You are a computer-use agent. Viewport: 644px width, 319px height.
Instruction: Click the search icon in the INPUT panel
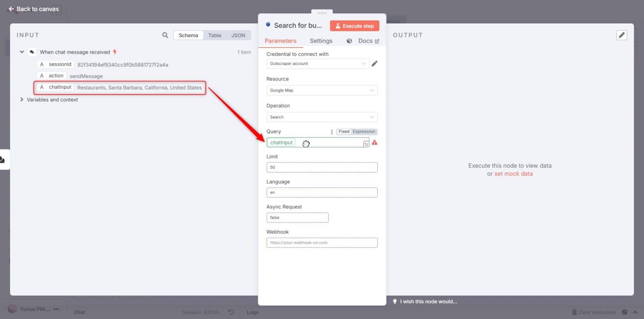pos(166,35)
